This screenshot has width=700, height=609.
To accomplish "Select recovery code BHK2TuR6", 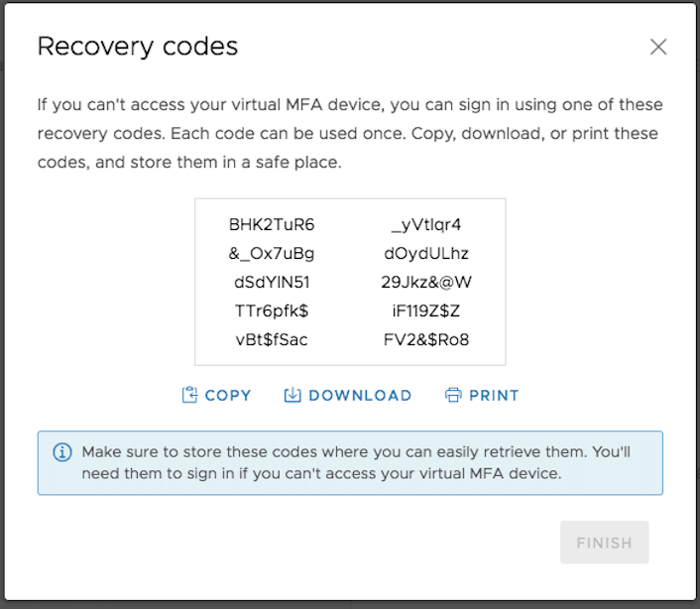I will click(272, 224).
